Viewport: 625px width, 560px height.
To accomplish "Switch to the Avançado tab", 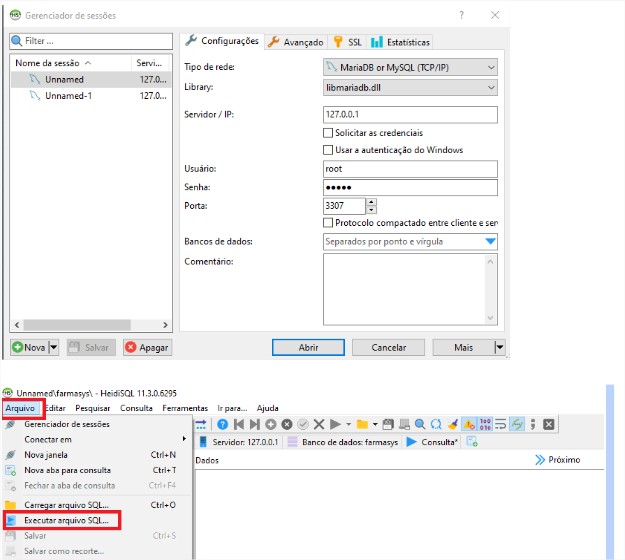I will 295,42.
